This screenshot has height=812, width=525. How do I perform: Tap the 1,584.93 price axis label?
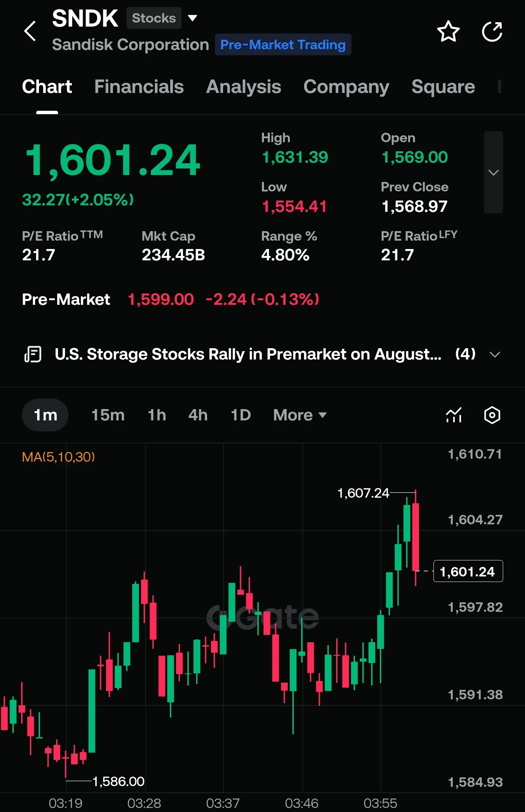pos(475,782)
